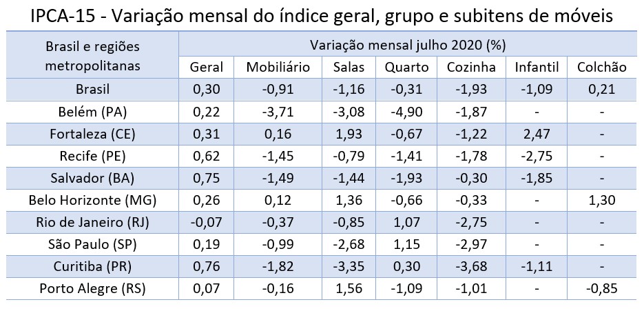Select the 'Brasil e regiões metropolitanas' header cell
The image size is (644, 311).
click(x=92, y=56)
